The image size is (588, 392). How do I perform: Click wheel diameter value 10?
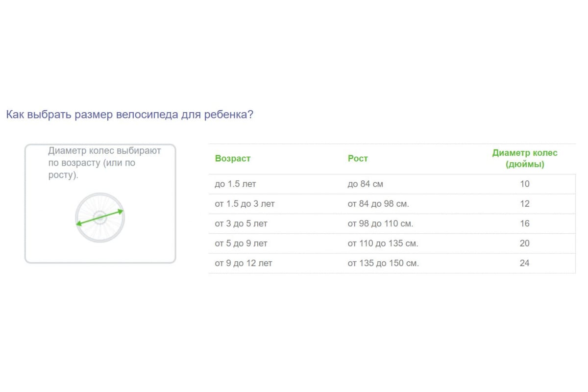tap(525, 184)
